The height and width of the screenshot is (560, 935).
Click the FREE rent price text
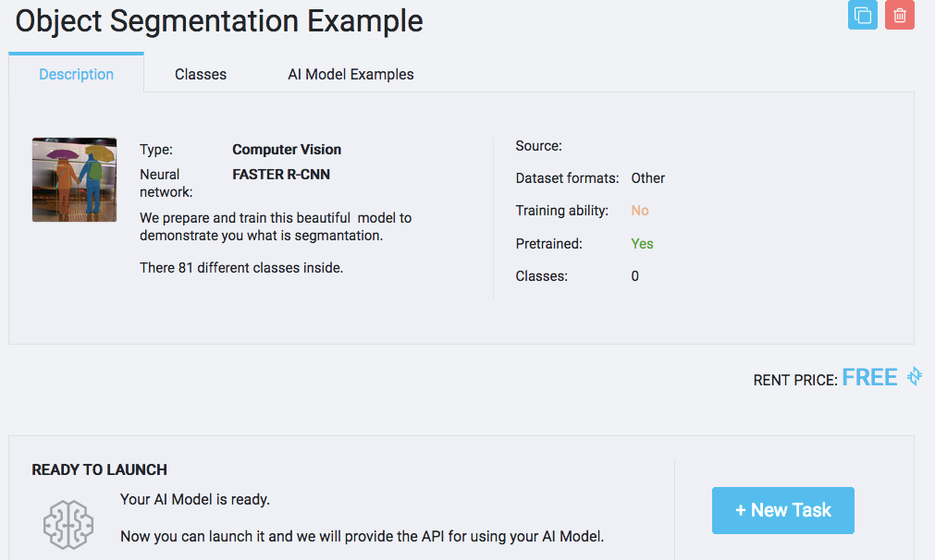click(x=869, y=377)
